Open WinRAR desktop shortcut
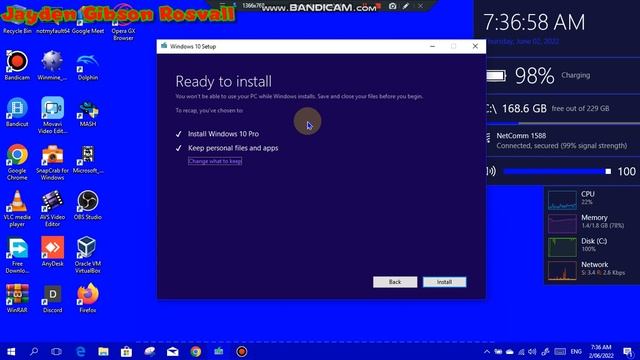The image size is (640, 360). click(x=17, y=298)
